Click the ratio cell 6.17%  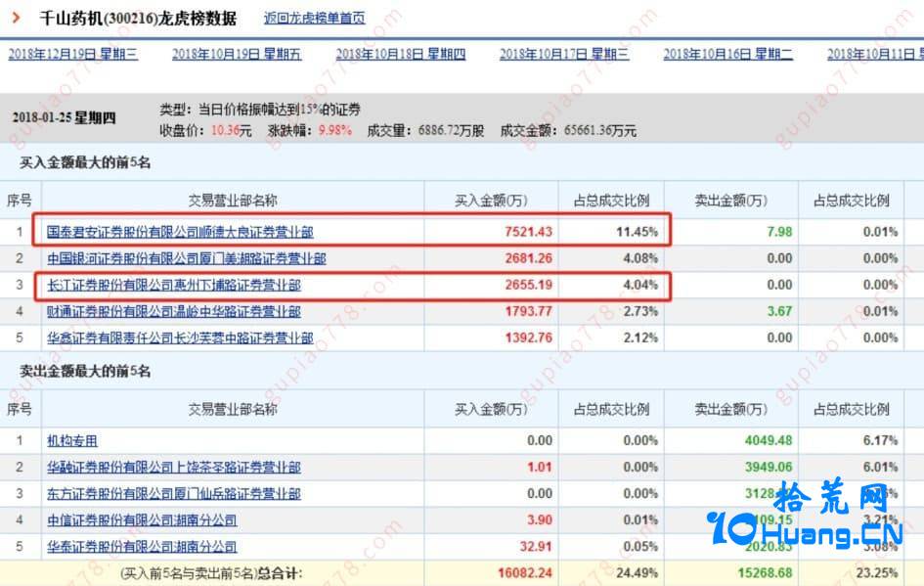coord(880,440)
